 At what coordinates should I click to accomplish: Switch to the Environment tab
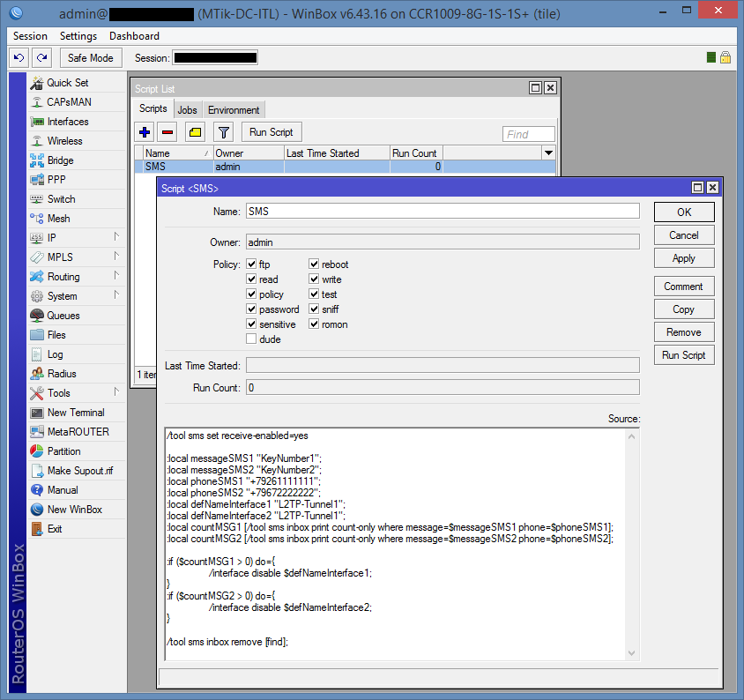[234, 110]
